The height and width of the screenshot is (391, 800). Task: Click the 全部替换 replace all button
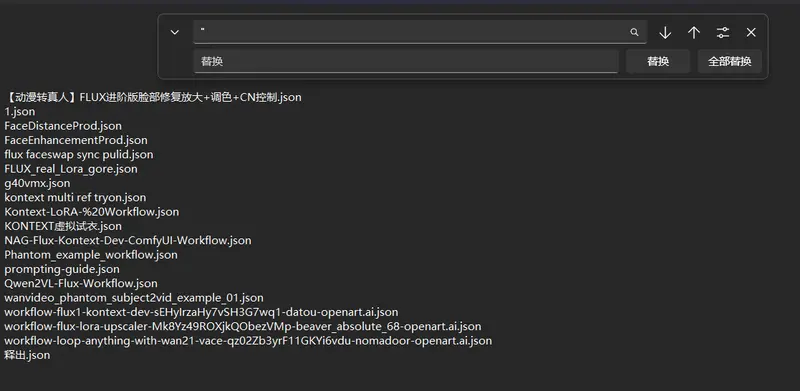tap(730, 61)
